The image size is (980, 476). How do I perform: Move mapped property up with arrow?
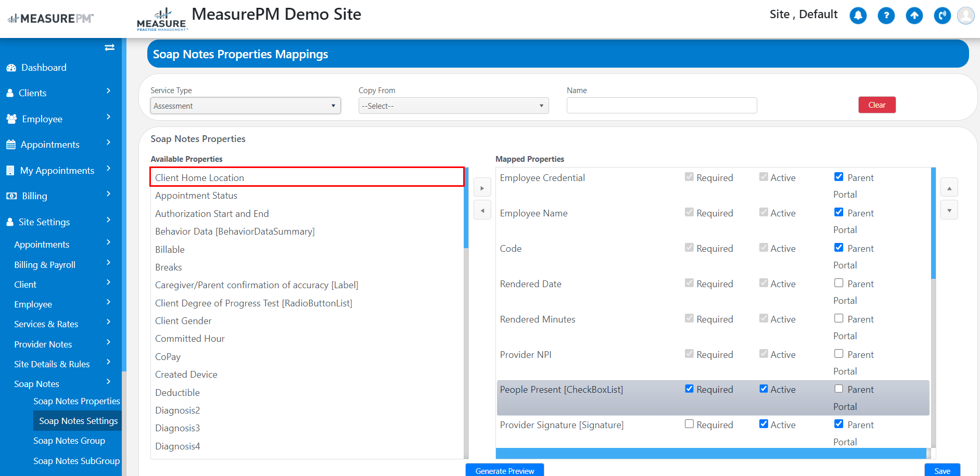[x=949, y=188]
